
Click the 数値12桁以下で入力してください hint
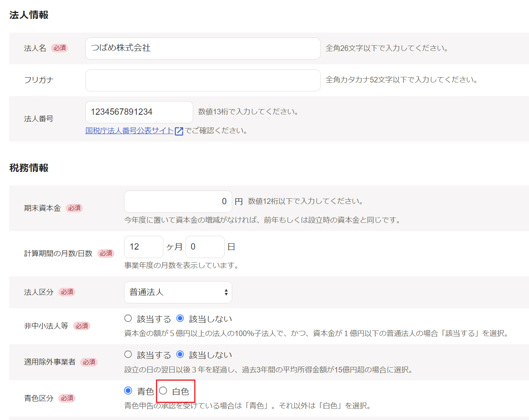click(x=305, y=201)
